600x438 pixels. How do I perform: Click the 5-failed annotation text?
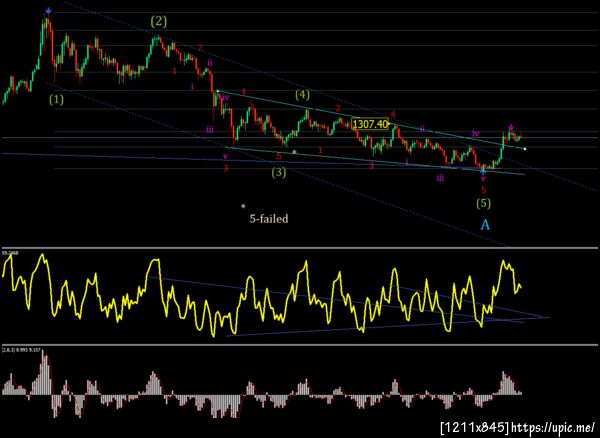[x=269, y=219]
